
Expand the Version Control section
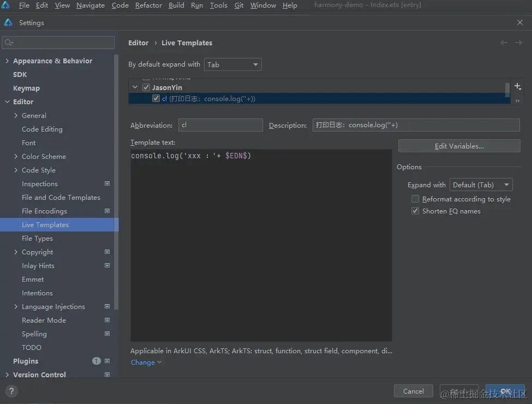click(x=7, y=375)
